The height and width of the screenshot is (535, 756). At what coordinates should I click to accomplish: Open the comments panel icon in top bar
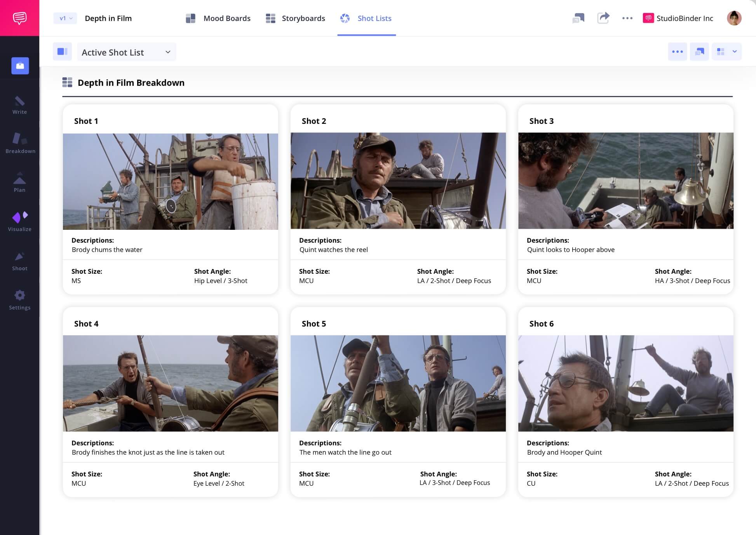pos(578,18)
